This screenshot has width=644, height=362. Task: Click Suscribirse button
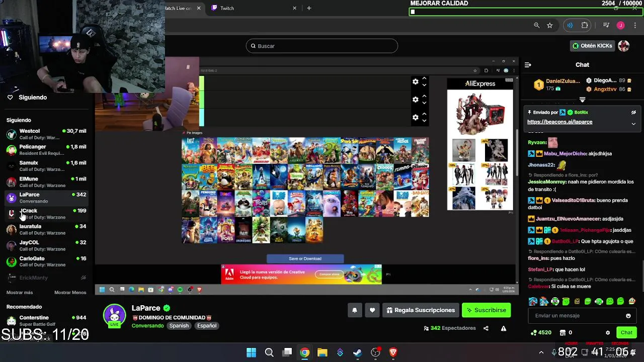[487, 310]
